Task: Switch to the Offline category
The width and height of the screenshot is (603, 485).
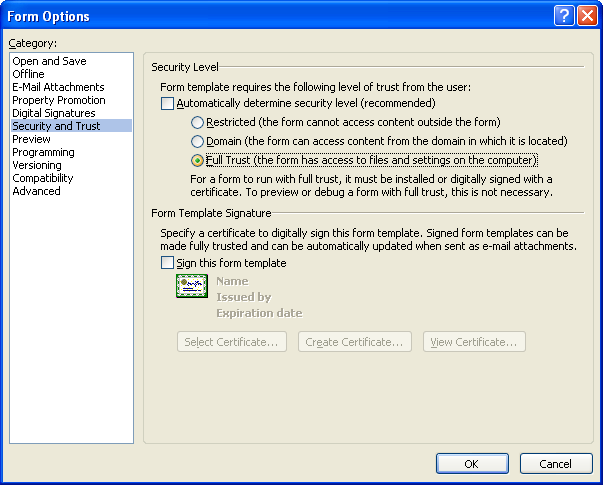Action: click(x=28, y=74)
